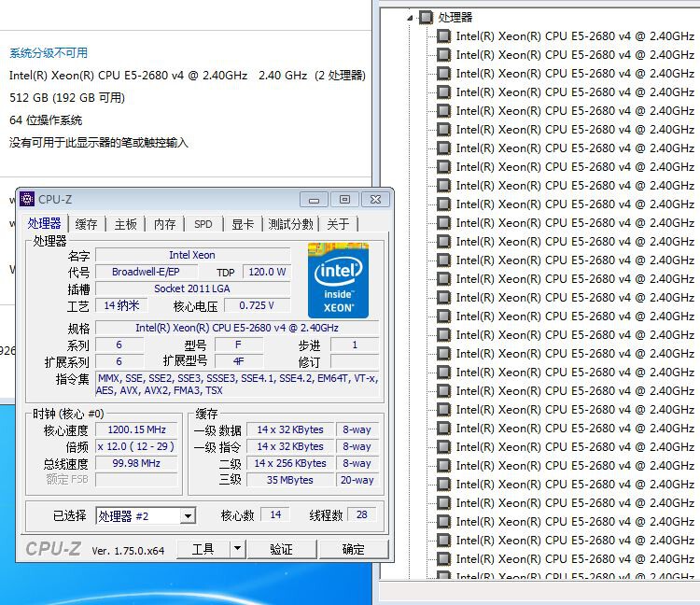Click the 规格 specification text field
Screen dimensions: 700x605
tap(237, 328)
